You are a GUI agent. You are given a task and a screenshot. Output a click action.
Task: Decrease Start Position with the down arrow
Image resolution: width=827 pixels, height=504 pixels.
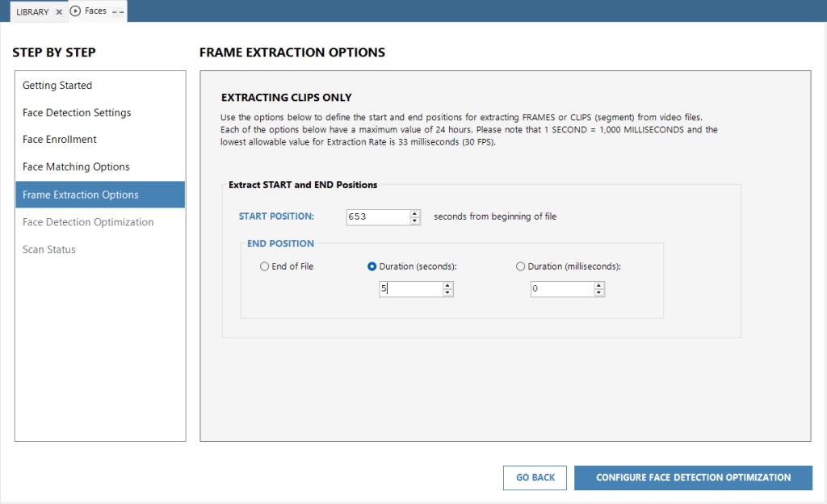click(415, 220)
